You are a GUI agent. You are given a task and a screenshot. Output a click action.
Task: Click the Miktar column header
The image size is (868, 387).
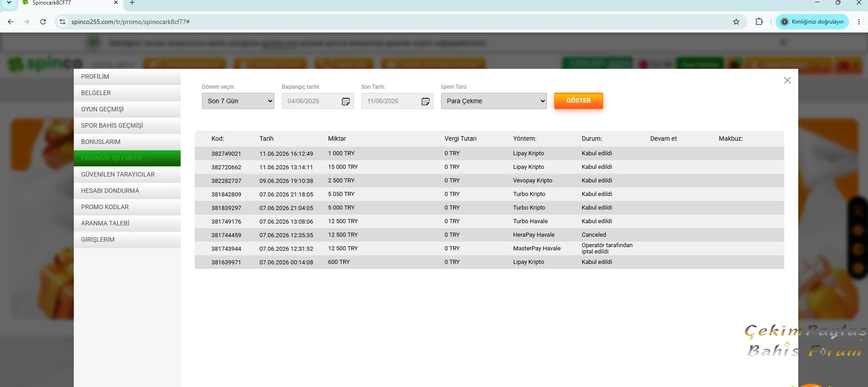tap(337, 139)
